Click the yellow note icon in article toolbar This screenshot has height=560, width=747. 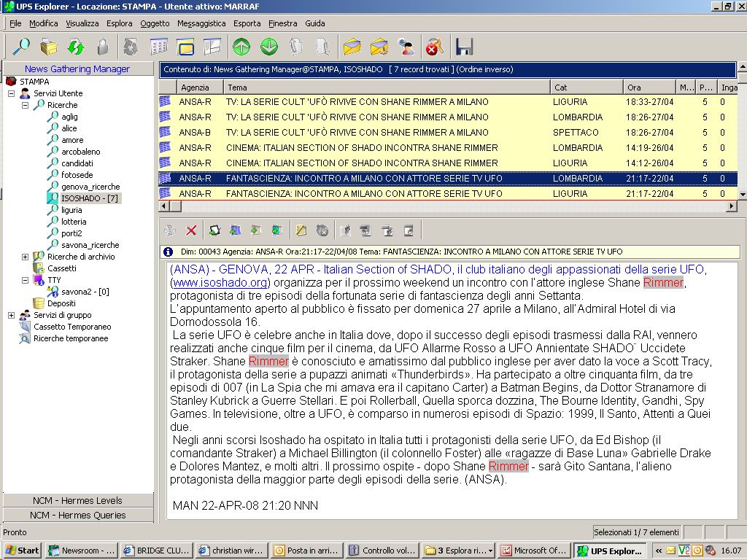301,230
